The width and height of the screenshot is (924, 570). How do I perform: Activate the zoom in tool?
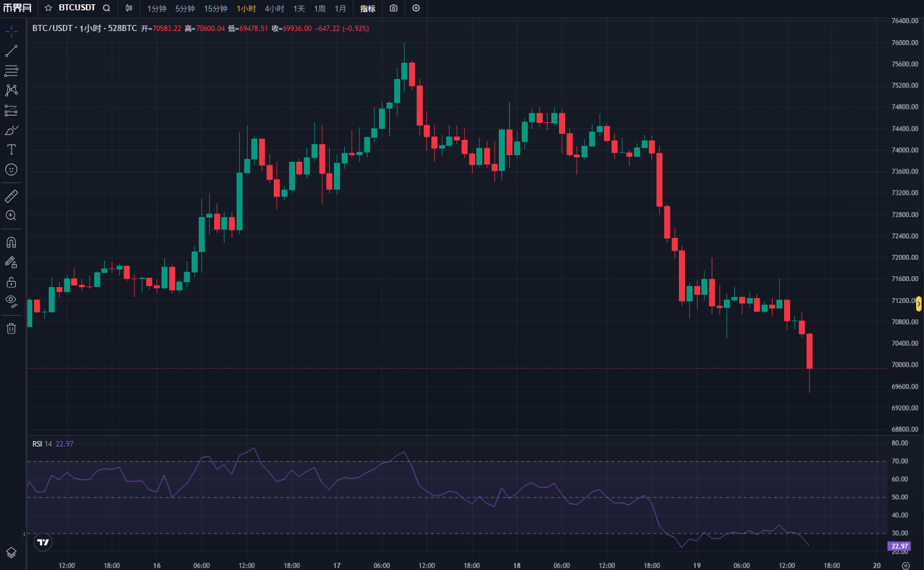tap(12, 215)
